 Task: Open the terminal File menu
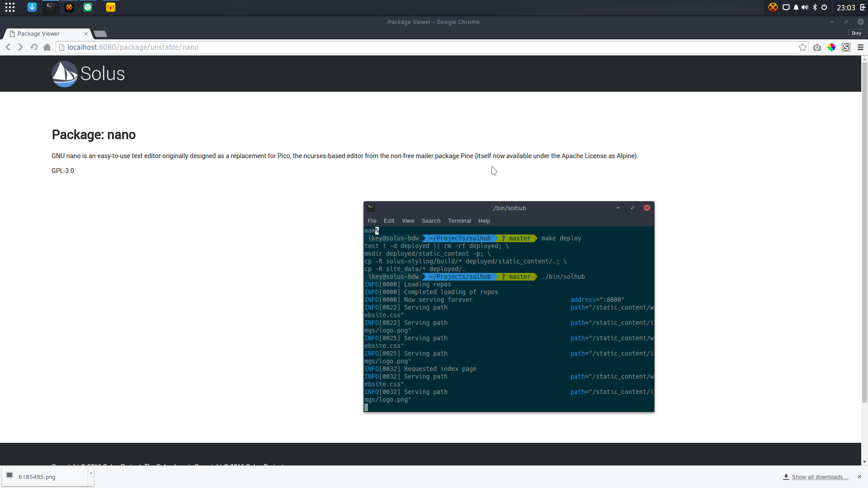pos(372,221)
